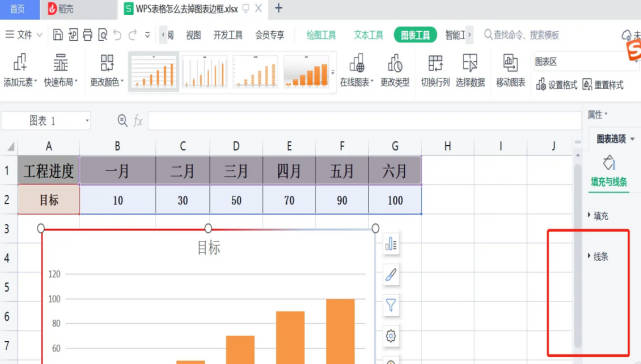Click the select-all corner of the sheet
This screenshot has height=364, width=641.
pyautogui.click(x=10, y=146)
